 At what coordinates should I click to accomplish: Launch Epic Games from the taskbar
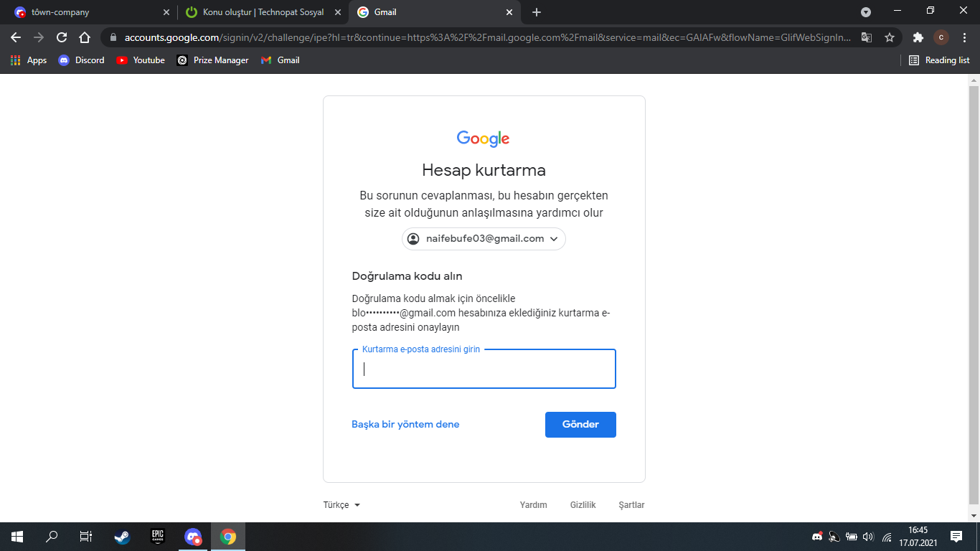(158, 537)
